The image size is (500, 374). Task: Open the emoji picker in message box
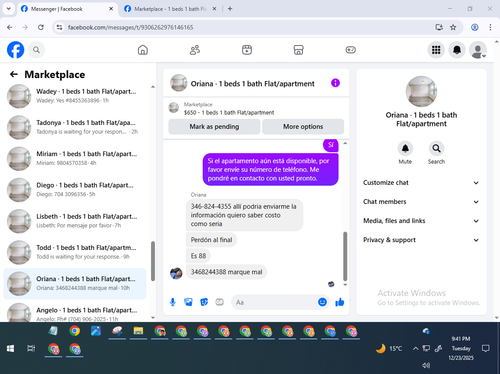point(322,302)
